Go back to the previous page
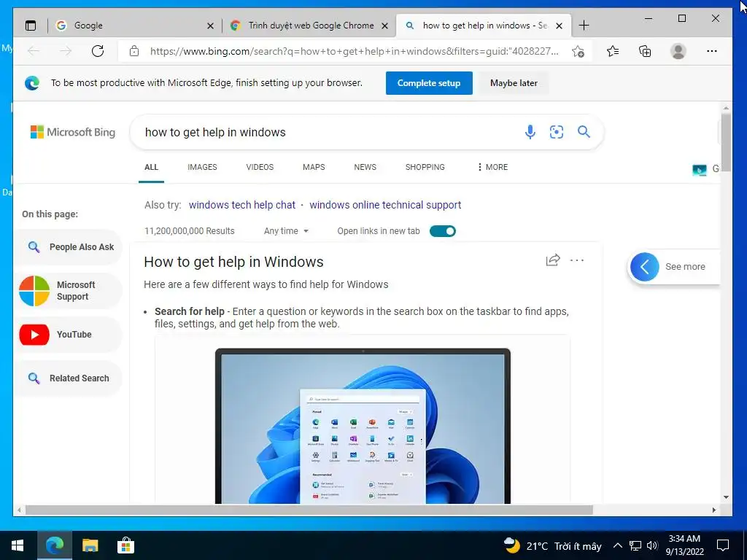747x560 pixels. [x=34, y=51]
